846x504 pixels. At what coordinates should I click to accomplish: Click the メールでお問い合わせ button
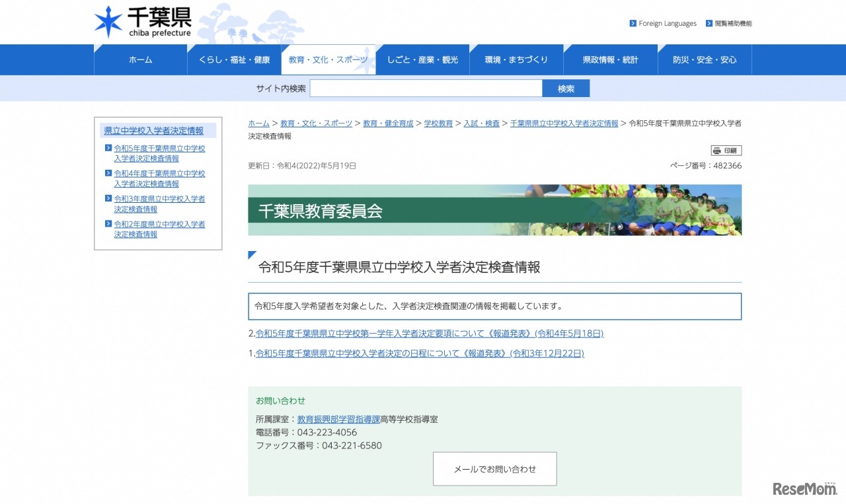[494, 468]
